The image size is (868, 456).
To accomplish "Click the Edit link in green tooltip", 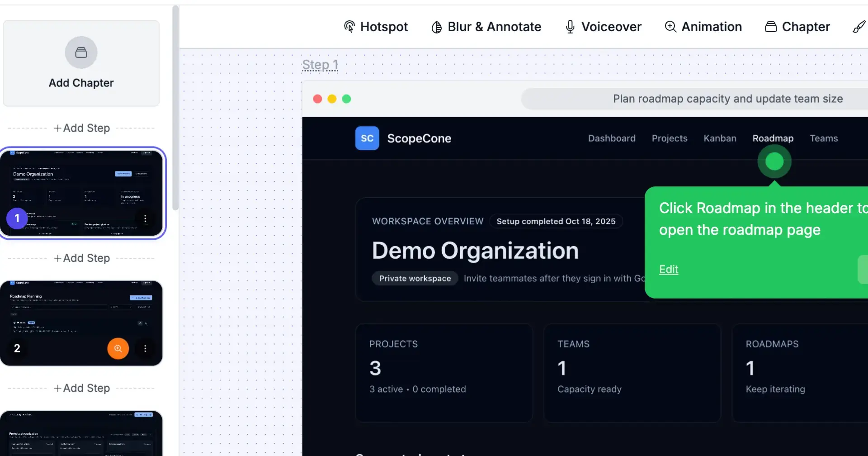I will click(x=669, y=270).
